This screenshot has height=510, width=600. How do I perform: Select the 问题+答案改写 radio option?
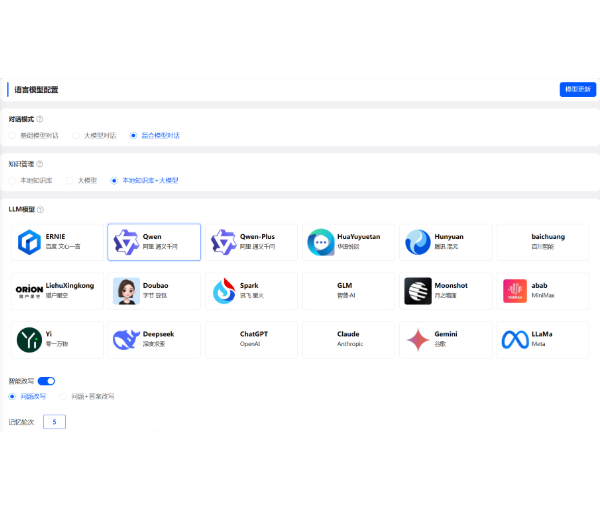(64, 396)
